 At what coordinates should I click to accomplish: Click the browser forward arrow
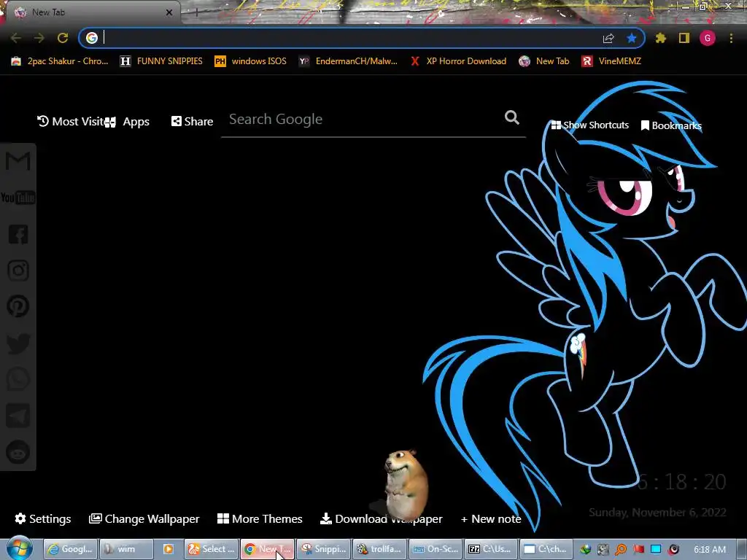[39, 38]
